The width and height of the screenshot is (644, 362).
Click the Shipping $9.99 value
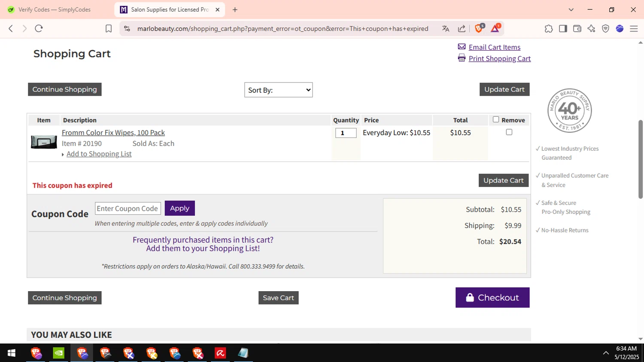tap(513, 225)
